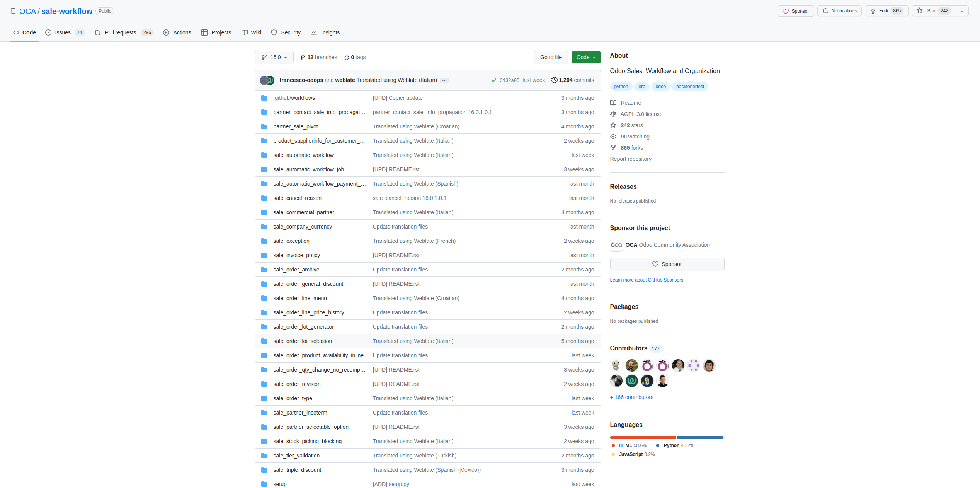Select the erp topic tag
The image size is (980, 488).
(x=642, y=87)
